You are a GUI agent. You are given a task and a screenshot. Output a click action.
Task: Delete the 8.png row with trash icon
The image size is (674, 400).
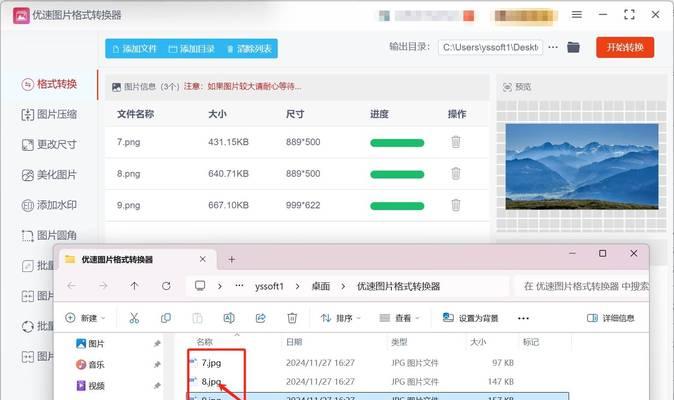click(x=456, y=174)
